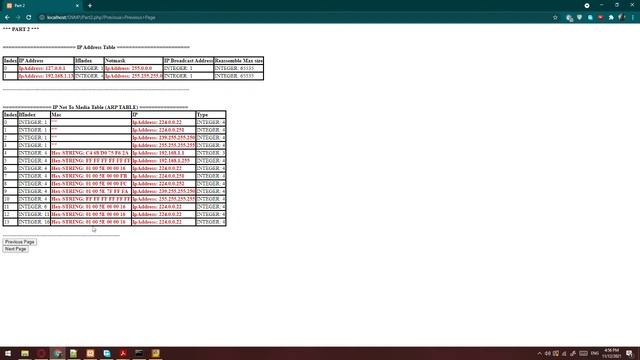Click the Type column header in ARP table
The width and height of the screenshot is (640, 360).
[x=211, y=115]
